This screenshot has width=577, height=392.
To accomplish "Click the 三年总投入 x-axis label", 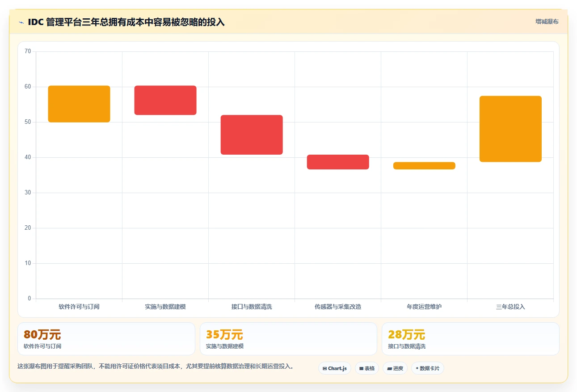I will (x=510, y=307).
